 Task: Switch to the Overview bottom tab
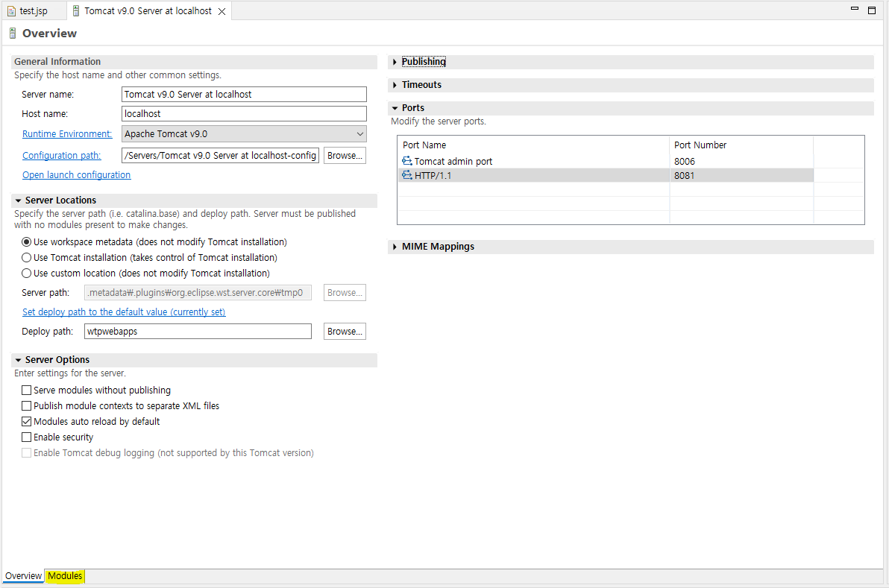(23, 576)
